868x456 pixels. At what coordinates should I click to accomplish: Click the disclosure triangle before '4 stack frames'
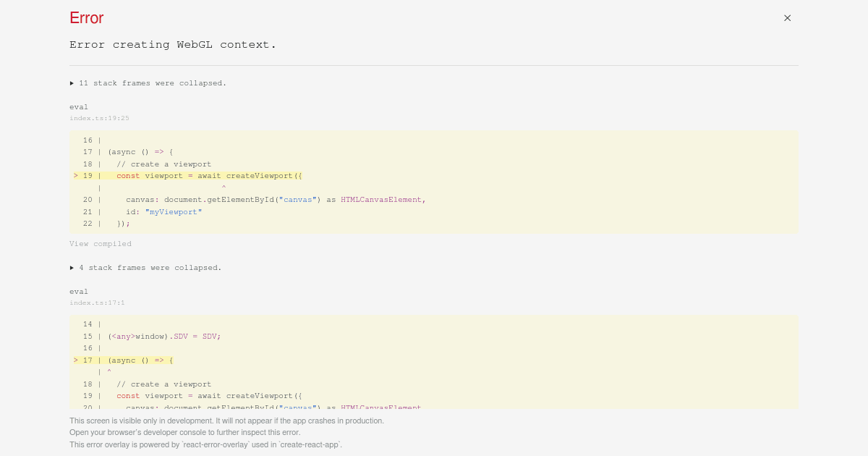[72, 267]
